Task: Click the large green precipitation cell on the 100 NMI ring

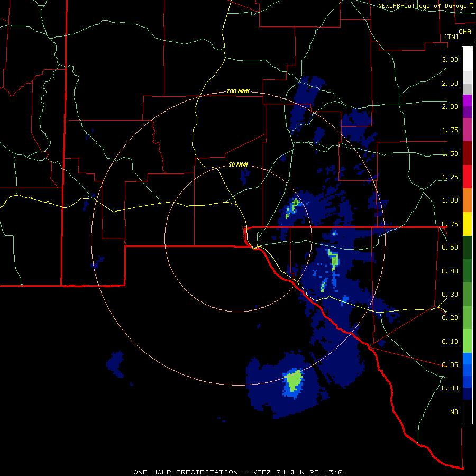Action: click(x=294, y=380)
